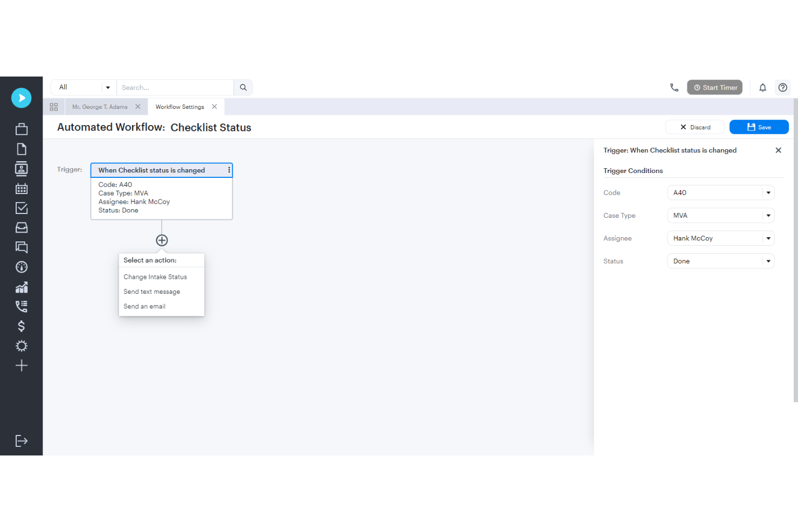Viewport: 798px width, 532px height.
Task: Click the Discard button
Action: pyautogui.click(x=695, y=127)
